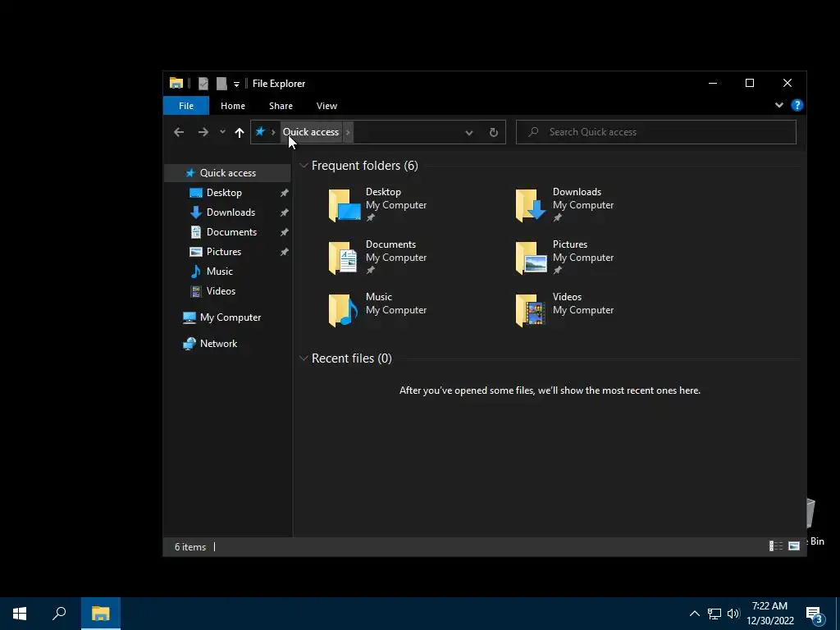
Task: Open the View ribbon tab
Action: (326, 106)
